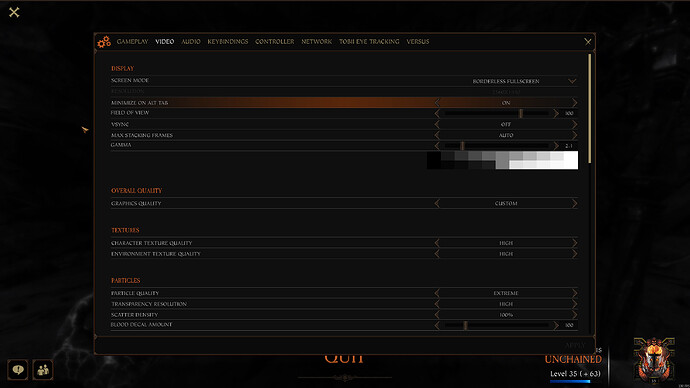Click left arrow for Minimize on Alt Tab
The height and width of the screenshot is (388, 690).
point(437,102)
